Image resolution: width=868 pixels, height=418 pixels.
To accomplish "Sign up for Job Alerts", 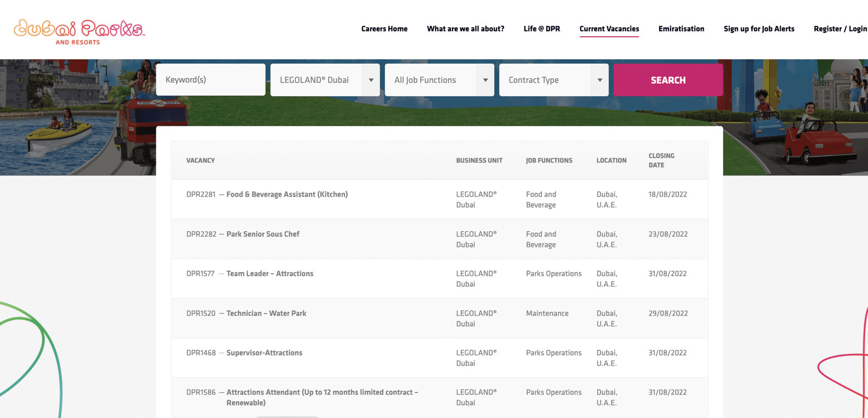I will 758,29.
